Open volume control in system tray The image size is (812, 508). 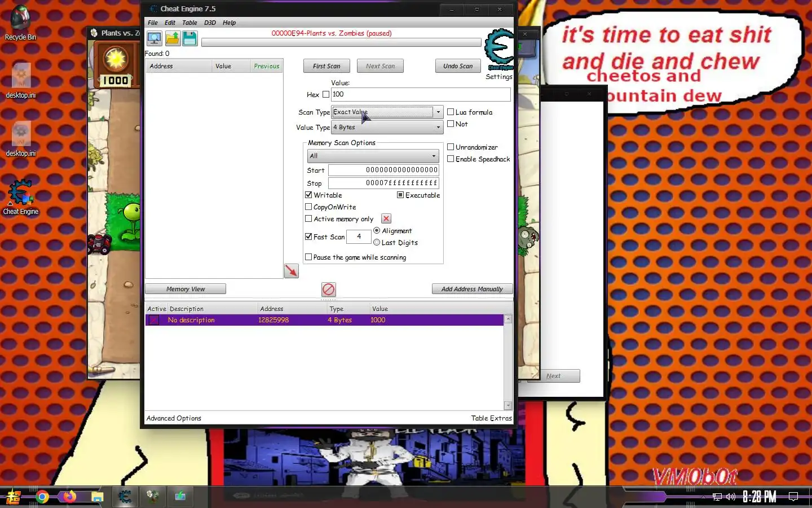click(731, 497)
